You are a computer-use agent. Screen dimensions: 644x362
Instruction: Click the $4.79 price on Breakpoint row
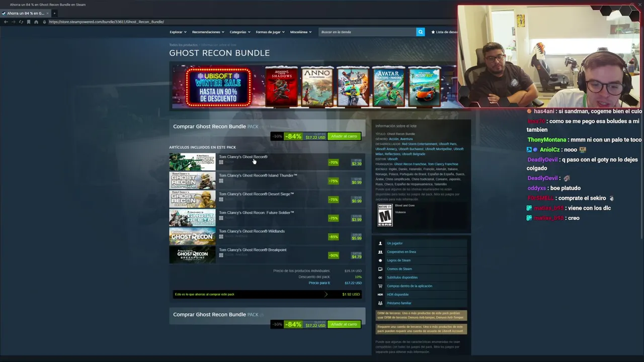click(x=356, y=256)
